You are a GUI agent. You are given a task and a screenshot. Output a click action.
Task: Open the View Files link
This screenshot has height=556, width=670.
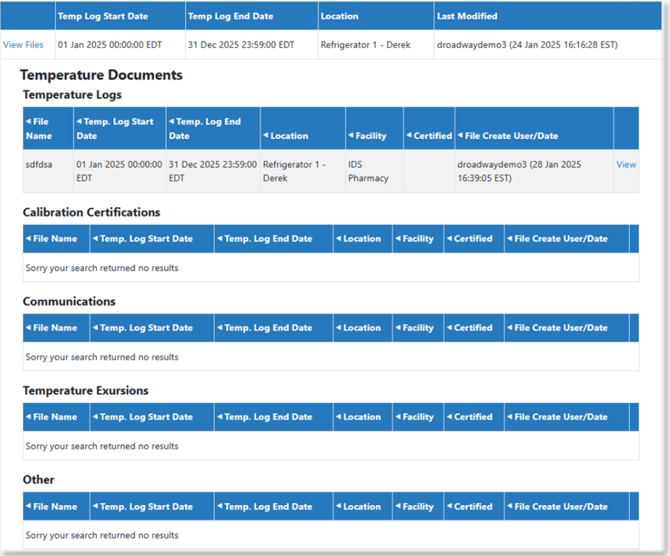click(x=23, y=45)
